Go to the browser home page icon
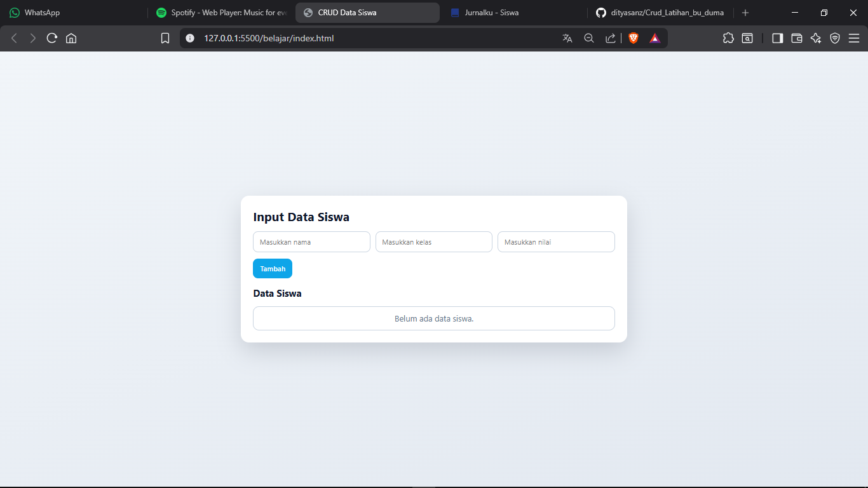The image size is (868, 488). click(71, 38)
